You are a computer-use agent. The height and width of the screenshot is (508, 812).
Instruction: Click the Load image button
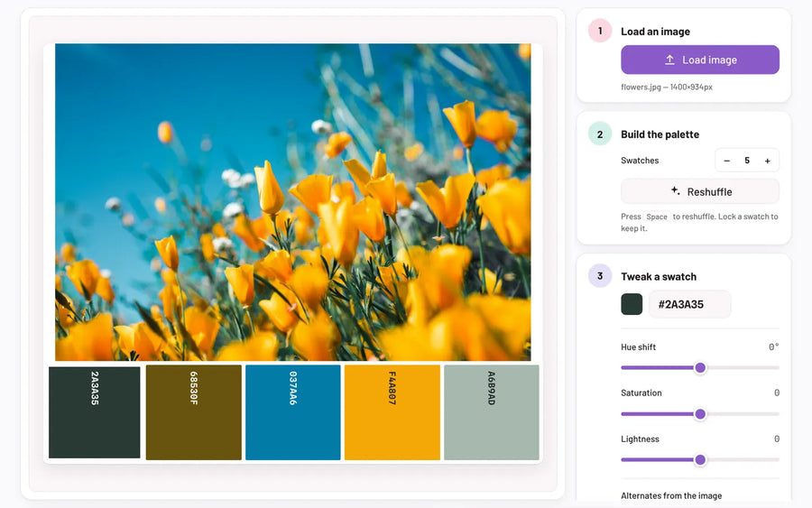point(699,60)
